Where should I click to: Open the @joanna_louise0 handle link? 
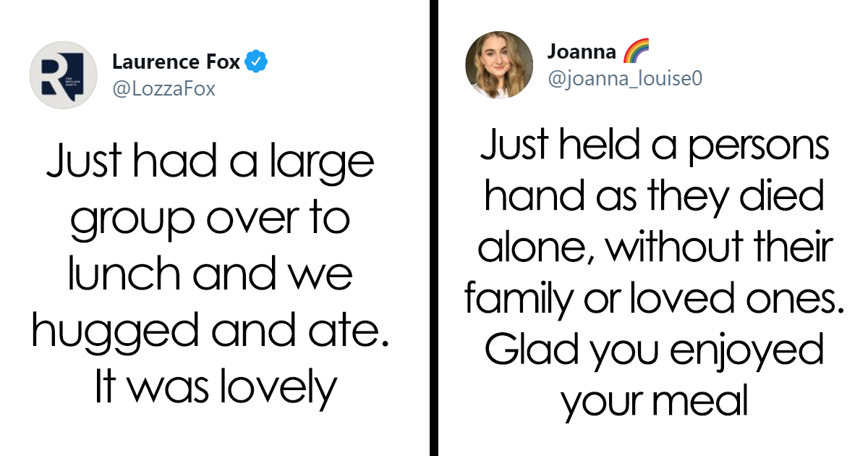click(624, 77)
